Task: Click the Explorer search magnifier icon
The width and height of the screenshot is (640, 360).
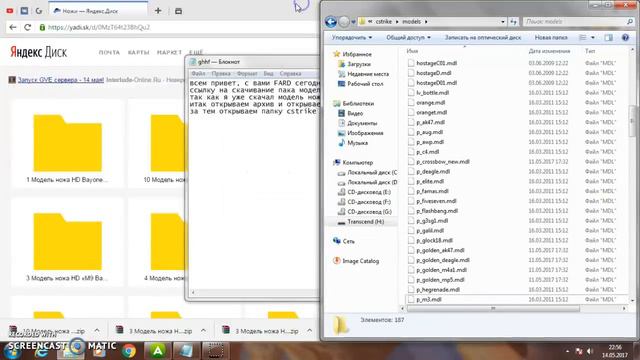Action: pos(630,22)
